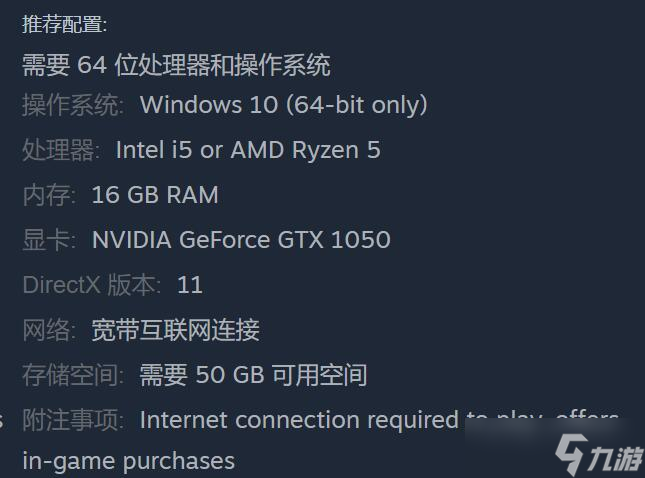Click the 显卡 label
645x478 pixels.
[x=49, y=240]
